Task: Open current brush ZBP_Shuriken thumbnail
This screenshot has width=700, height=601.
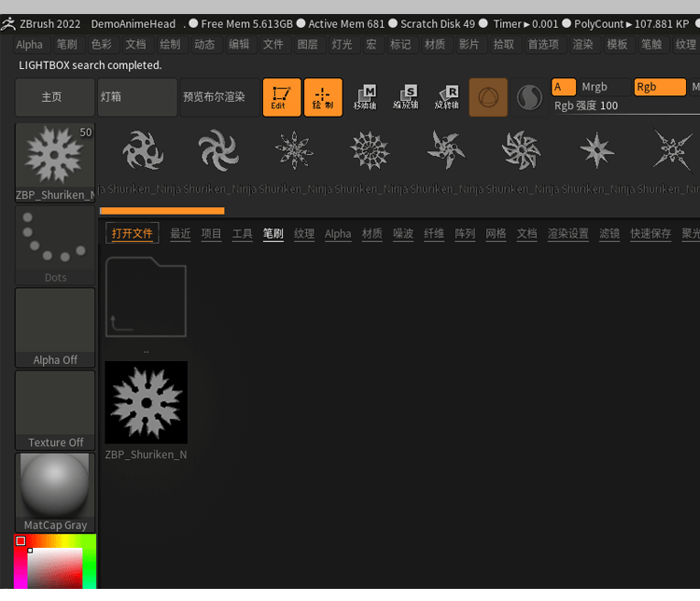Action: tap(55, 162)
